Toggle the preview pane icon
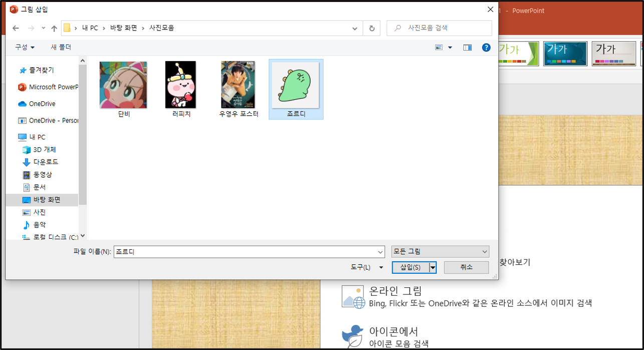This screenshot has height=350, width=644. point(467,47)
